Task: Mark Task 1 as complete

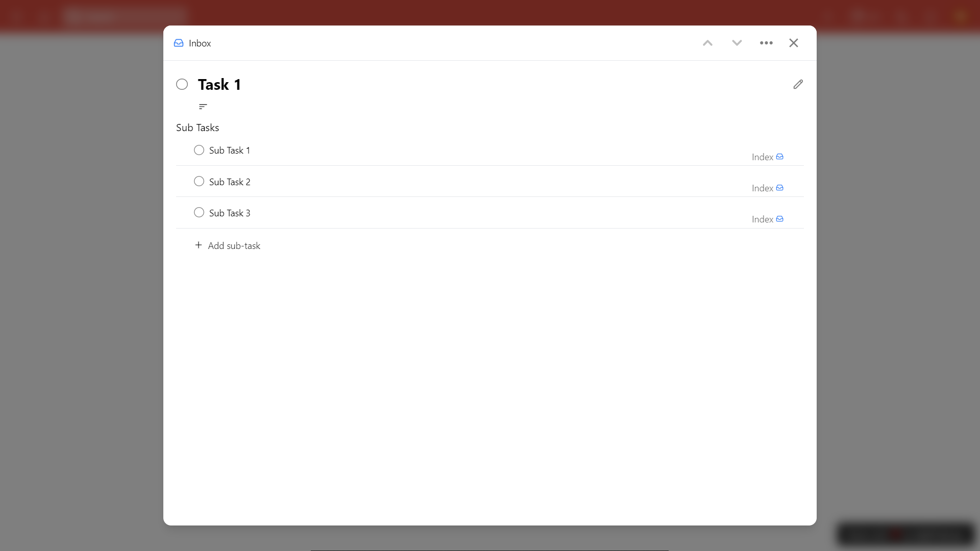Action: (x=182, y=84)
